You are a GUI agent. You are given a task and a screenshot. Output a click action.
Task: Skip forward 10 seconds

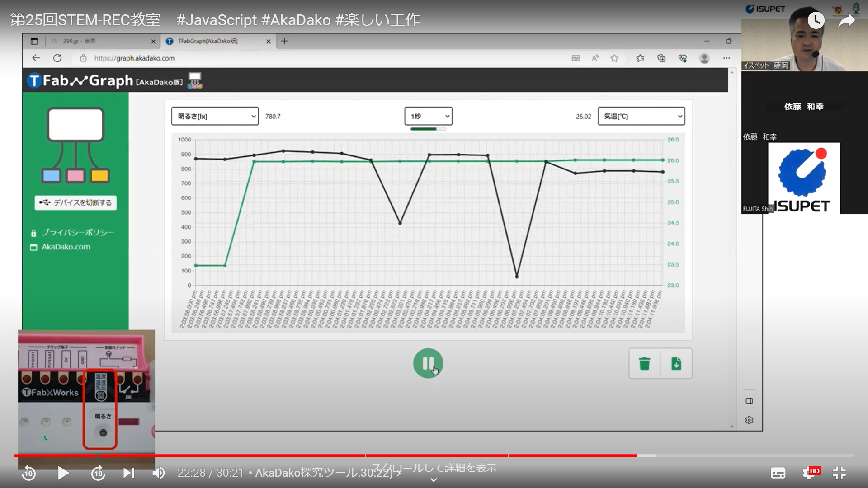98,473
